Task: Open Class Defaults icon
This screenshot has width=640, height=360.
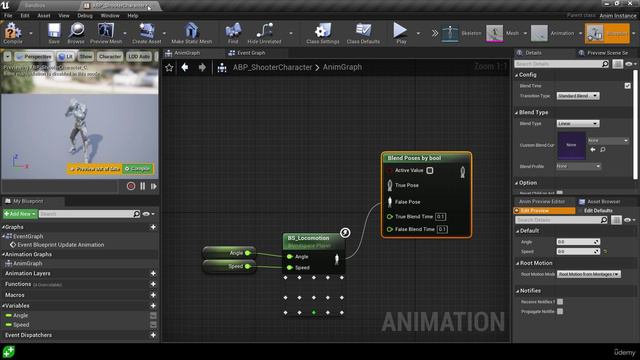Action: pyautogui.click(x=363, y=32)
